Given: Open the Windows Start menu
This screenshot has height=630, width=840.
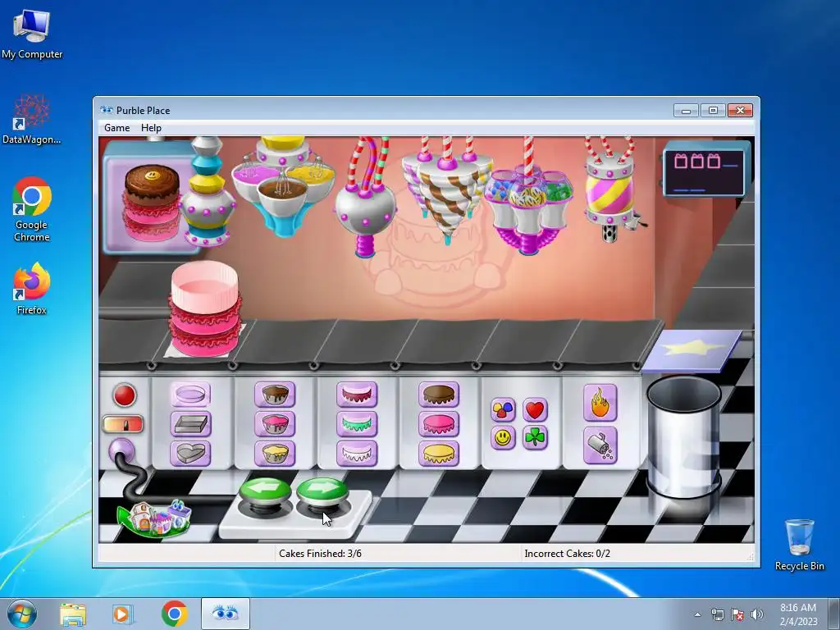Looking at the screenshot, I should click(22, 614).
